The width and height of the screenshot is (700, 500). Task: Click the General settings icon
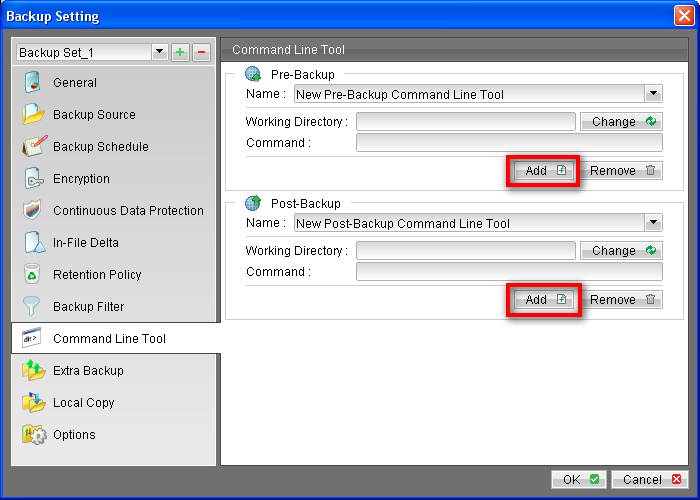point(33,83)
